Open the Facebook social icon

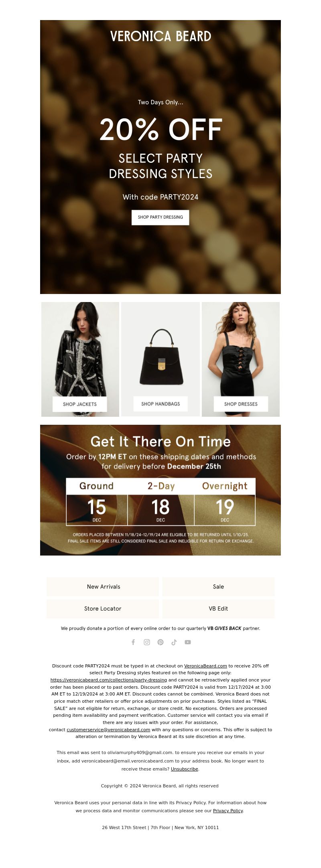click(133, 642)
